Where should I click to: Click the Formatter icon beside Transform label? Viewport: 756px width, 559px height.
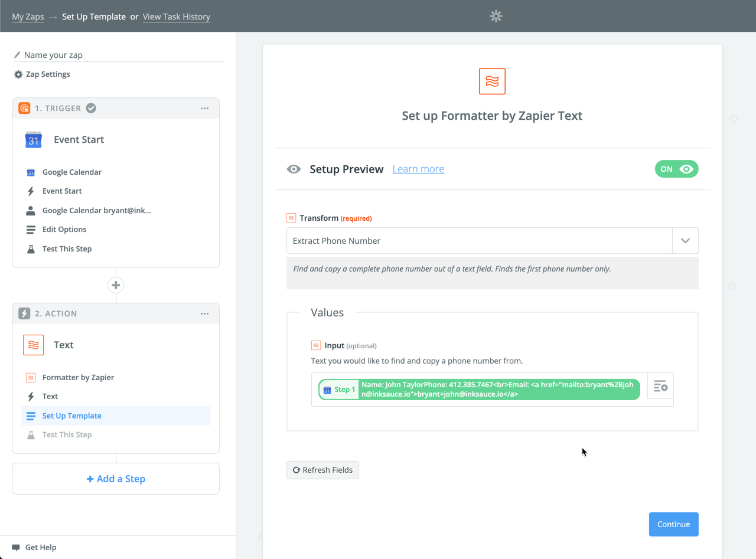[291, 218]
